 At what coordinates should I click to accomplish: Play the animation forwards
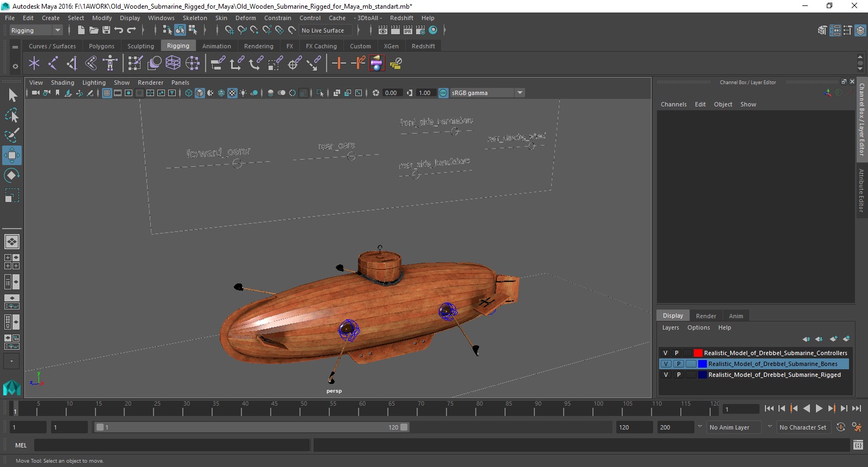click(819, 409)
